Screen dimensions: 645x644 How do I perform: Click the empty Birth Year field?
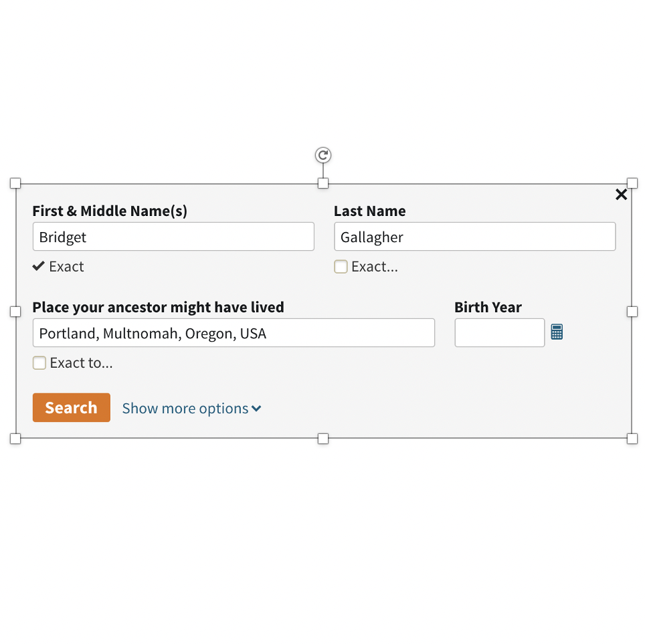(x=500, y=332)
